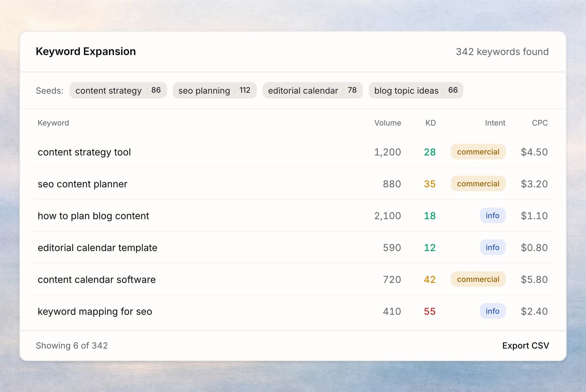586x392 pixels.
Task: Open "how to plan blog content" keyword
Action: point(93,216)
